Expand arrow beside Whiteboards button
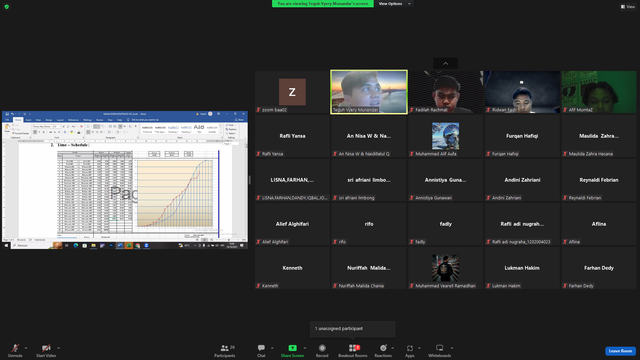 452,348
